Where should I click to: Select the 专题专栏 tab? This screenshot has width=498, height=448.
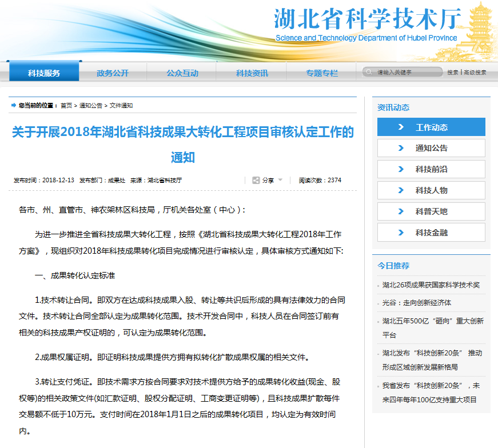coord(322,73)
